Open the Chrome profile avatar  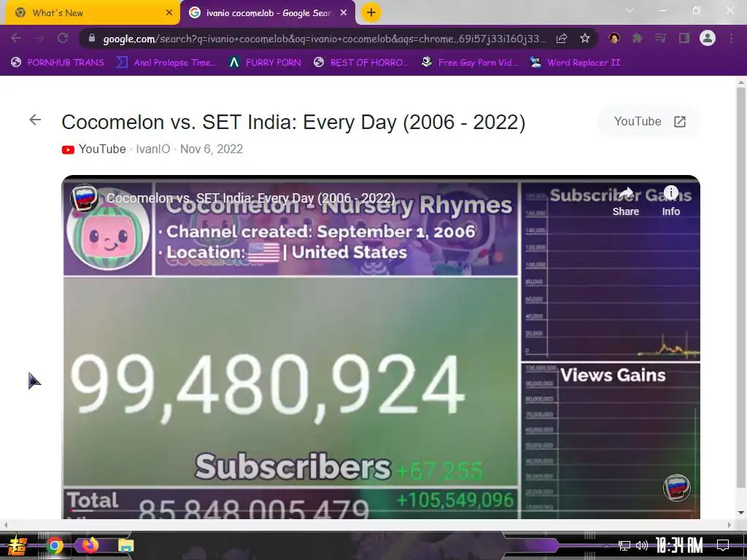[708, 38]
